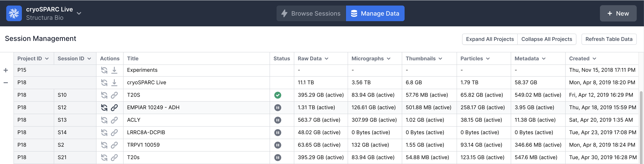Collapse project P18 with minus icon
Viewport: 644px width, 164px height.
tap(6, 83)
